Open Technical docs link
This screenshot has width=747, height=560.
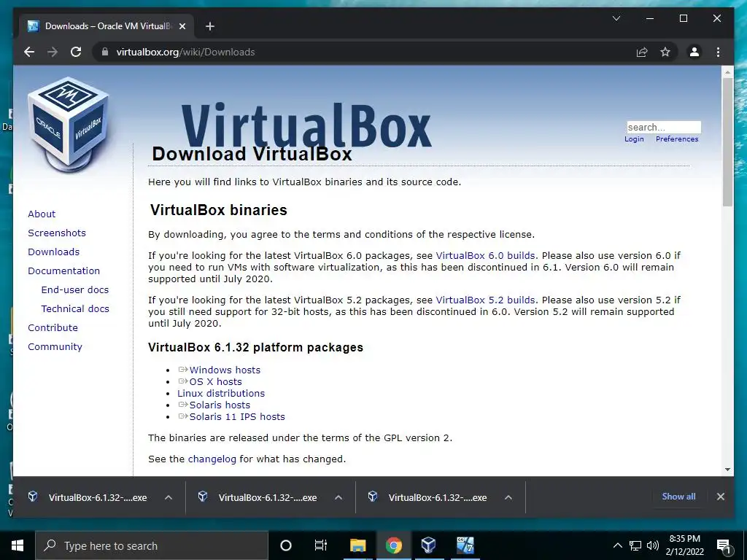pyautogui.click(x=75, y=309)
